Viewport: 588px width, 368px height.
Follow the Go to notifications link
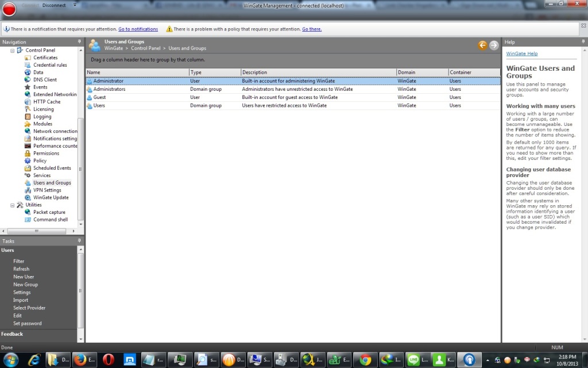(138, 29)
